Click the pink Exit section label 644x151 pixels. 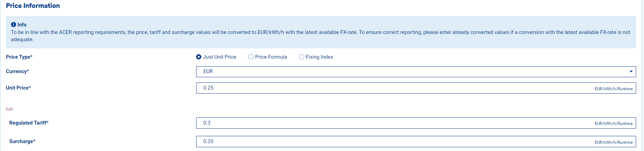click(x=9, y=109)
